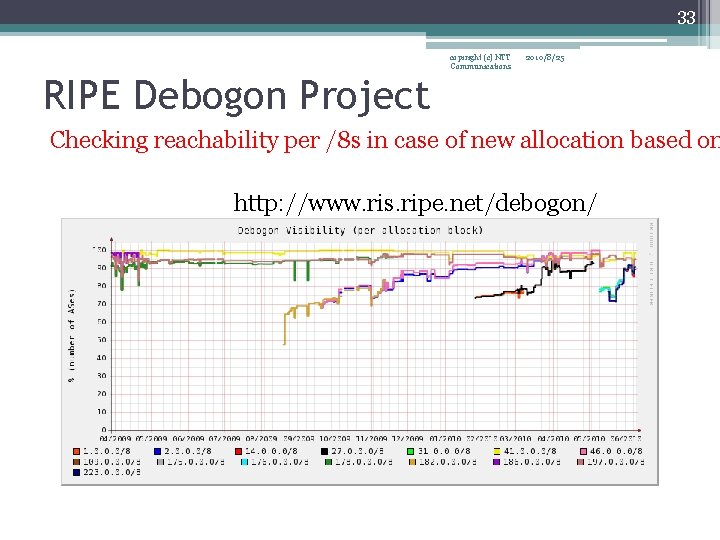Click the 41.0.0.0/8 legend label
720x540 pixels.
pyautogui.click(x=530, y=452)
